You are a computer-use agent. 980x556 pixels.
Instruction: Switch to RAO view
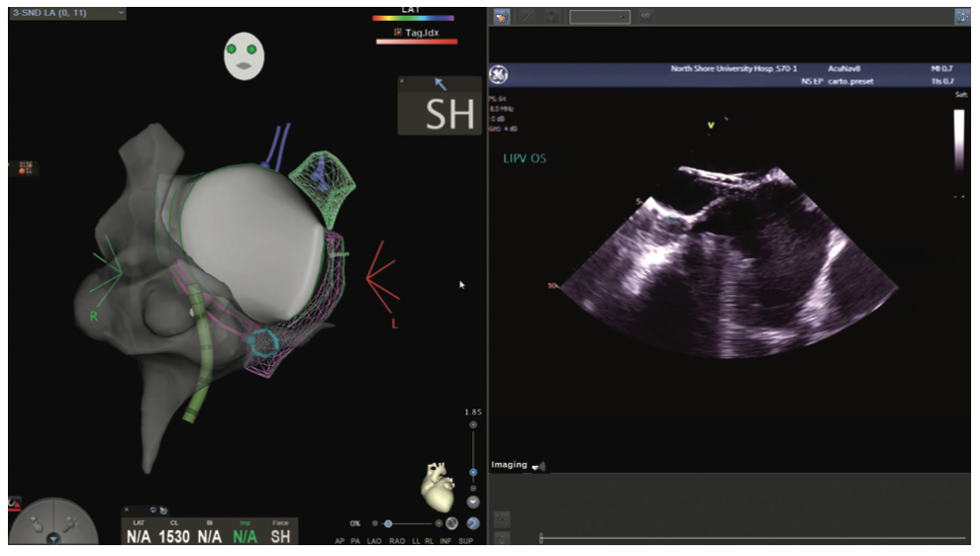point(398,541)
